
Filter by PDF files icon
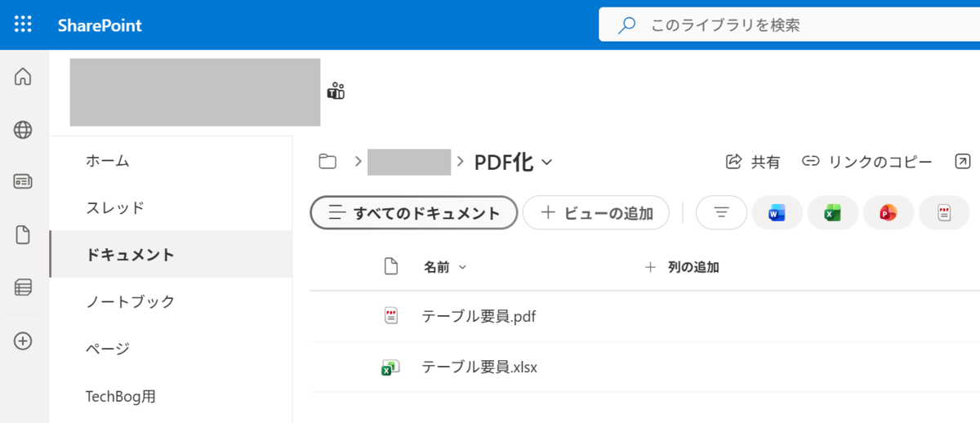pos(944,213)
